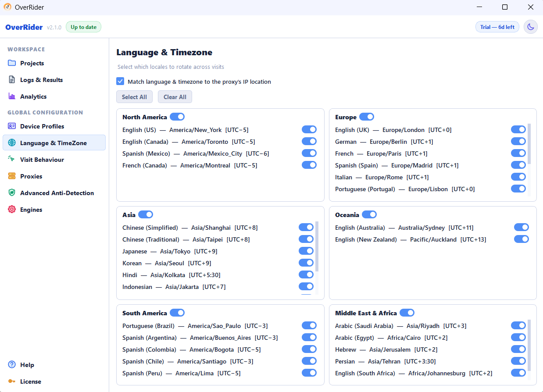Turn off Hindi Asia/Kolkata toggle
Viewport: 543px width, 392px height.
[306, 274]
